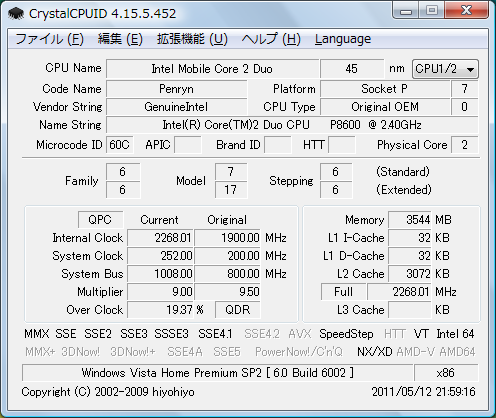The height and width of the screenshot is (418, 496).
Task: Click the Current Internal Clock 2268.01
Action: click(x=160, y=238)
